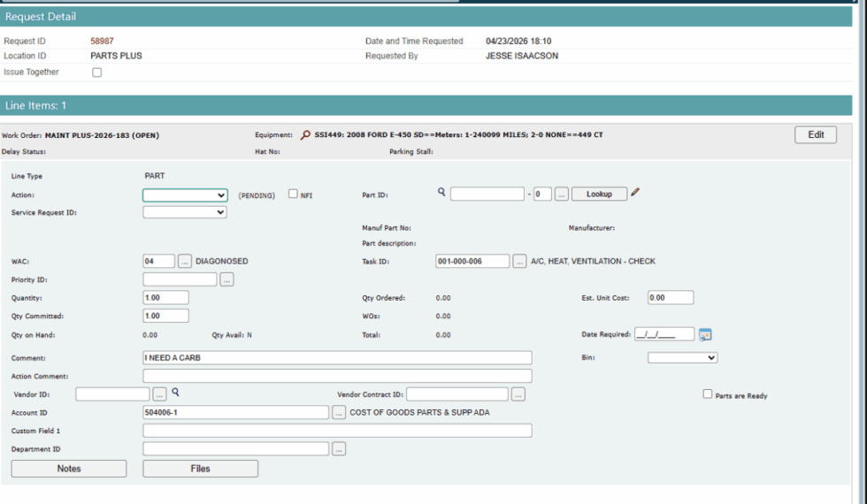Open the Vendor Contract ID ellipsis button
This screenshot has width=867, height=504.
point(518,394)
